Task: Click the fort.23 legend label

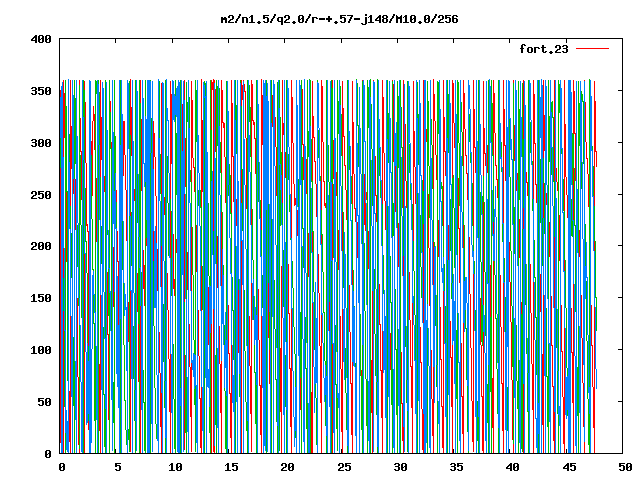Action: pos(544,49)
